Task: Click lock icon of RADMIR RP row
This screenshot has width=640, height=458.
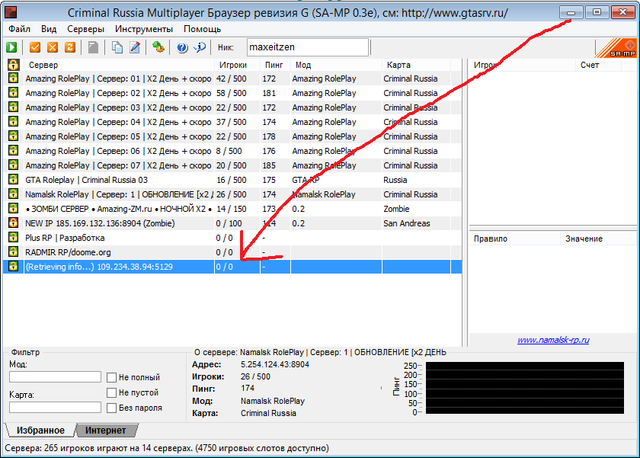Action: pos(13,251)
